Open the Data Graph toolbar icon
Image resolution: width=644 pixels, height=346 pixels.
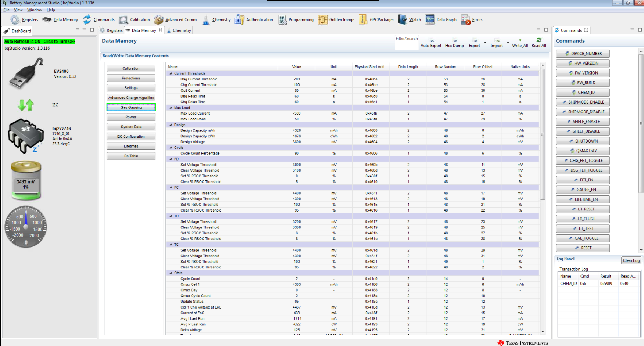(x=430, y=19)
